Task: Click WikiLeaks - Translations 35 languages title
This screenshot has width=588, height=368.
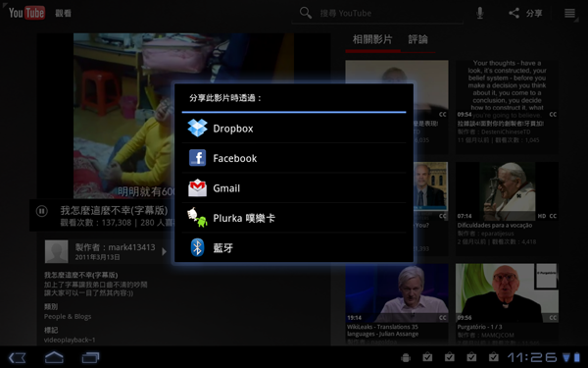Action: pos(382,331)
